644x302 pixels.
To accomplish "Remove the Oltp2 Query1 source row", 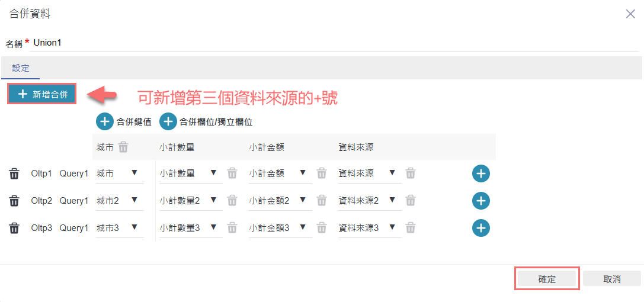I will [14, 201].
